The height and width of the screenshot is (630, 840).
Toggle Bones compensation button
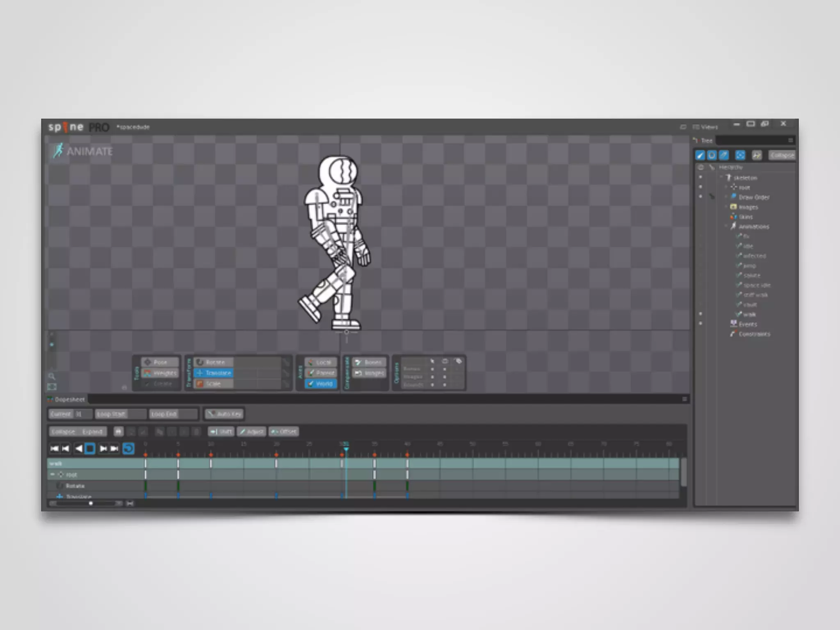pyautogui.click(x=368, y=362)
